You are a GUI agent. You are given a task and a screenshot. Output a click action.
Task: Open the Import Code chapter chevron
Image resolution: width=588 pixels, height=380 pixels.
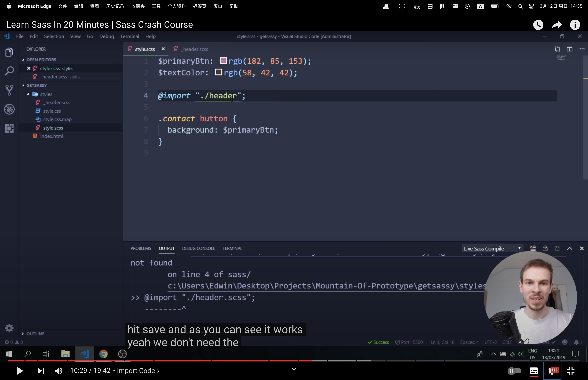point(158,371)
